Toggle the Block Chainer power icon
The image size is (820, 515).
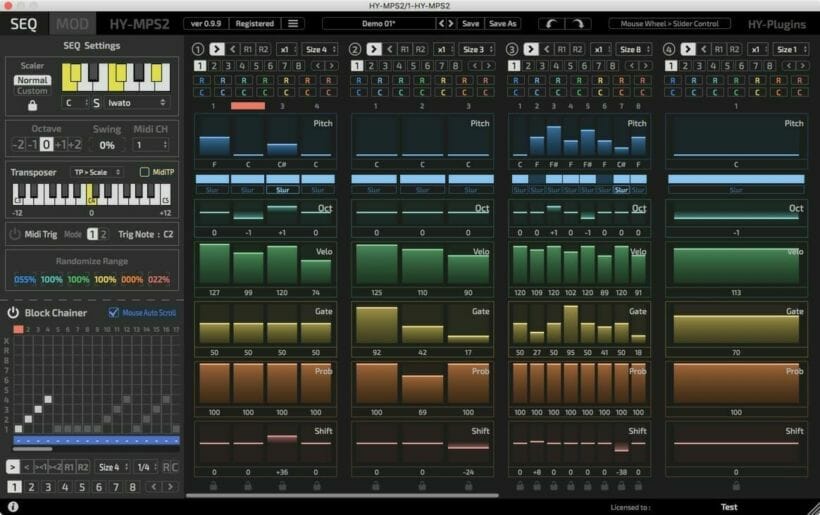13,312
